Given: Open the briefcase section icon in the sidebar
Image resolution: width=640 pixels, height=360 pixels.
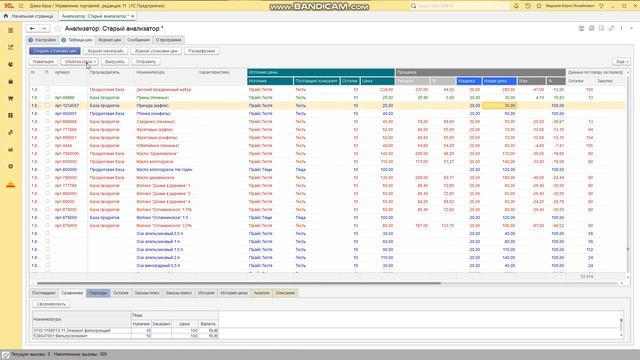Looking at the screenshot, I should point(11,82).
